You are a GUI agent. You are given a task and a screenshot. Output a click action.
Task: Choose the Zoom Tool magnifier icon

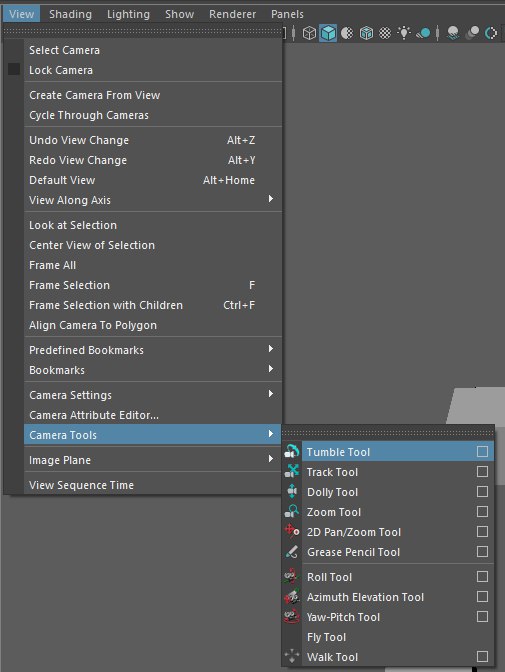click(292, 511)
